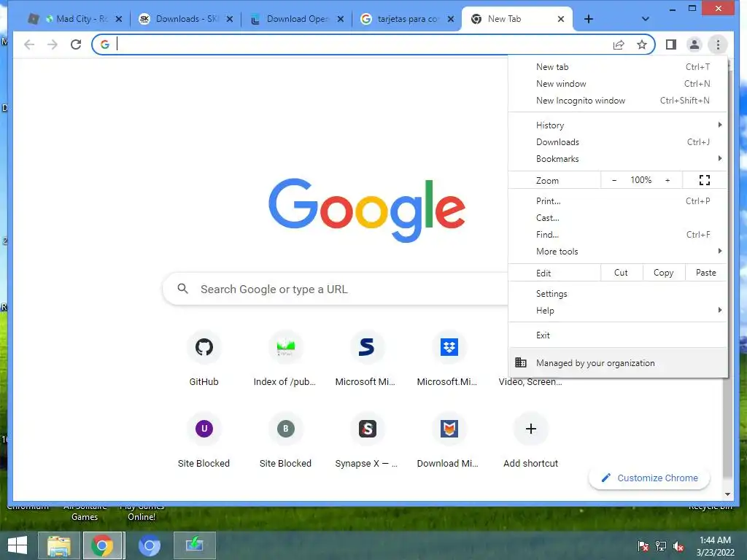Reload the page with the refresh icon
Image resolution: width=747 pixels, height=560 pixels.
tap(76, 44)
